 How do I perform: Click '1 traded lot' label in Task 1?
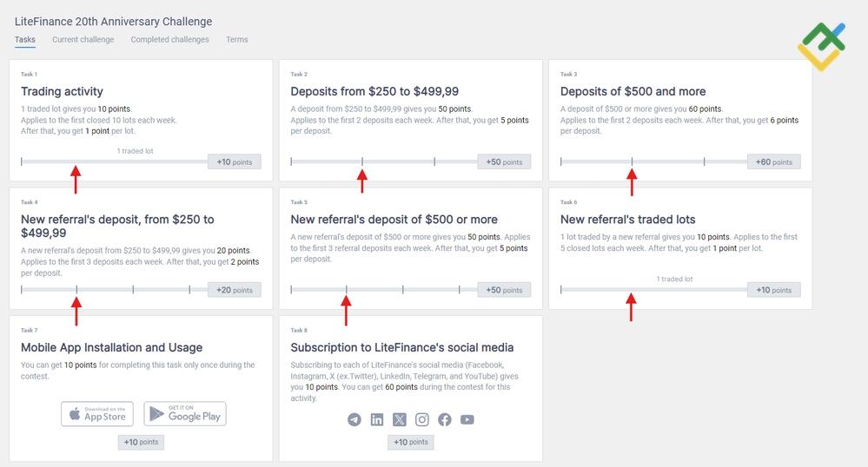(135, 151)
